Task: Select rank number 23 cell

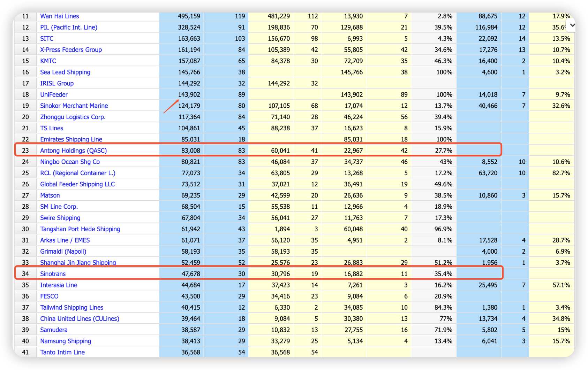Action: click(25, 151)
